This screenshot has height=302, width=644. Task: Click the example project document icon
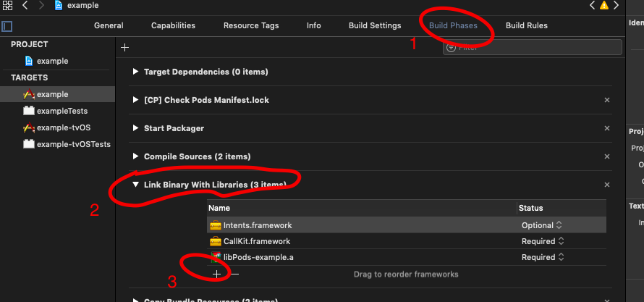(29, 62)
